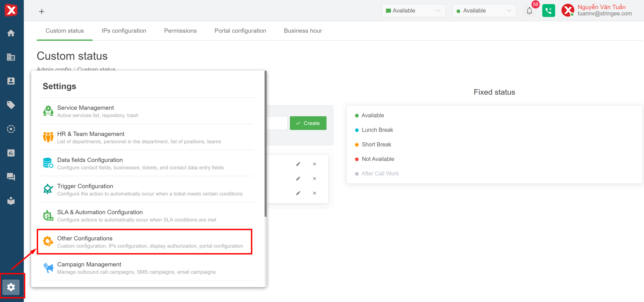Image resolution: width=644 pixels, height=302 pixels.
Task: Open the contacts icon in sidebar
Action: tap(11, 81)
